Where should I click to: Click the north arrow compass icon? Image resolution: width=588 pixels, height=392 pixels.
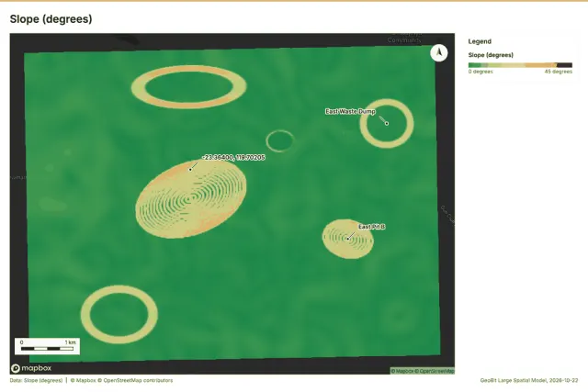click(439, 53)
